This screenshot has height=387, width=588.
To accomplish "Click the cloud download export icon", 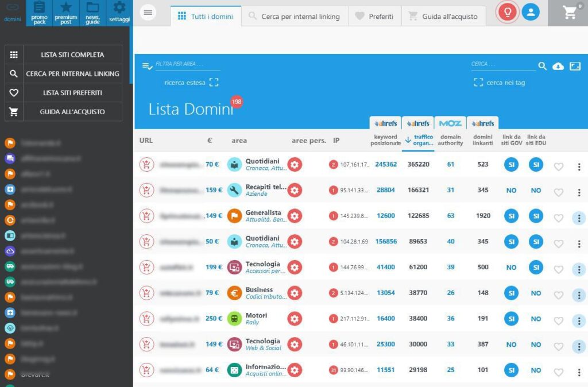I will click(558, 67).
